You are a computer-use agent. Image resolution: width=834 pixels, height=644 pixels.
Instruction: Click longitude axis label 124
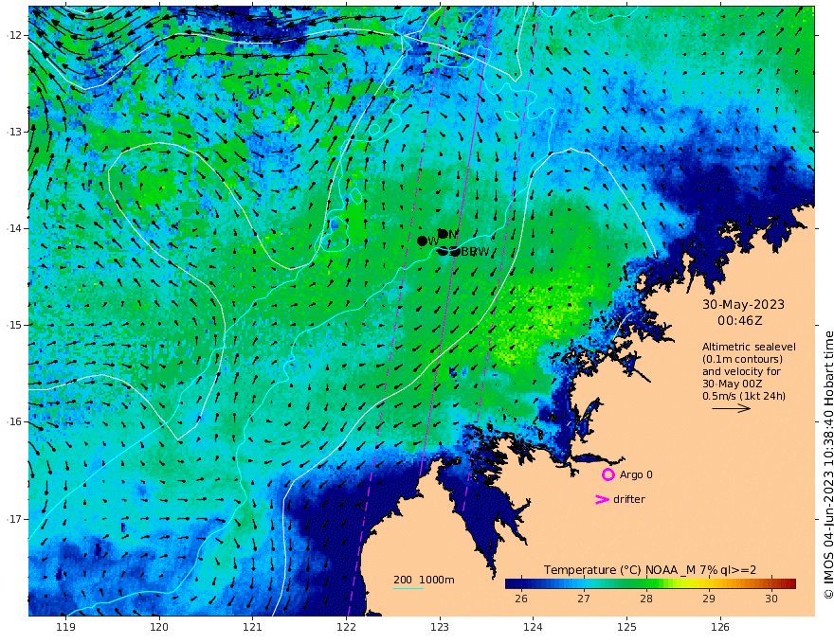point(534,628)
